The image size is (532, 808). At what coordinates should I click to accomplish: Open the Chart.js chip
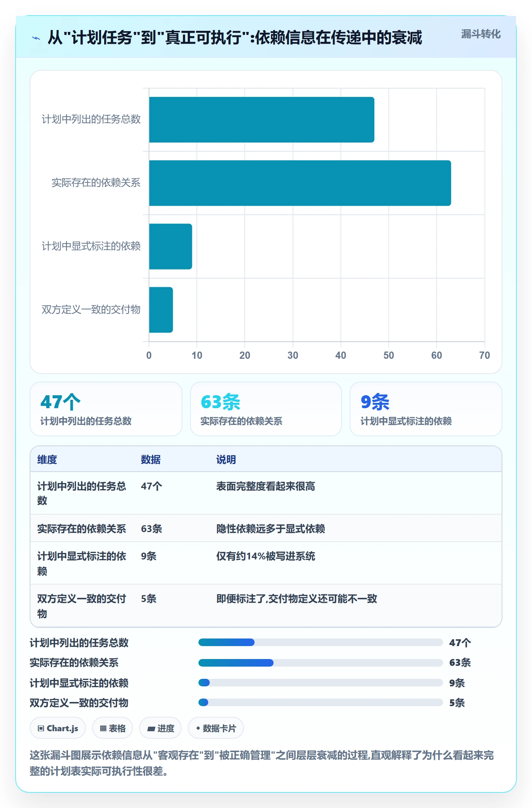click(58, 728)
